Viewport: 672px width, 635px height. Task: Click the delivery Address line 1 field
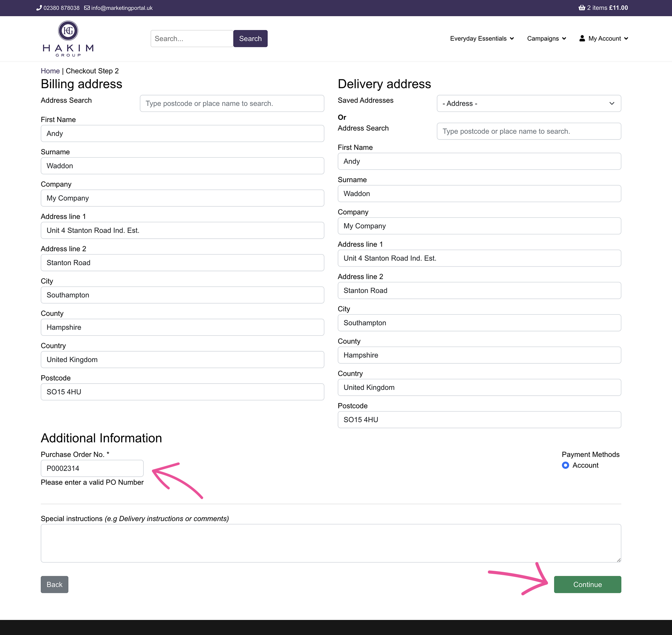[x=479, y=258]
